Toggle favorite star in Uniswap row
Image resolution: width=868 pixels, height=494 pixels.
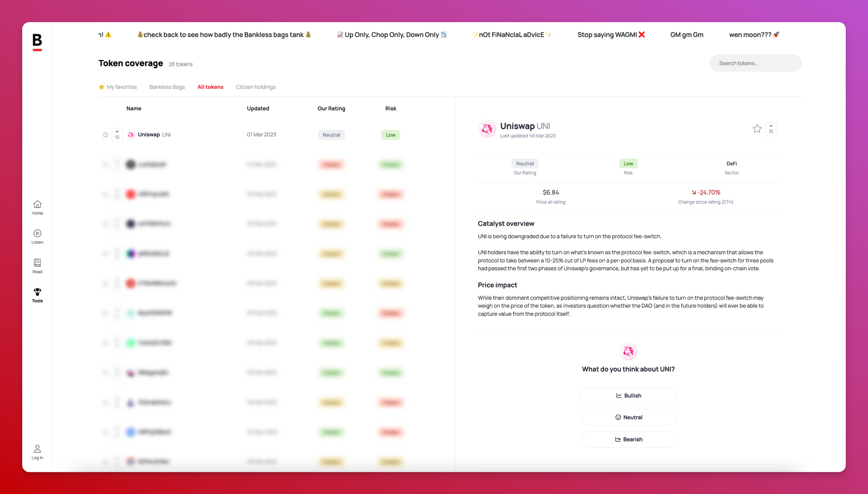pos(105,135)
